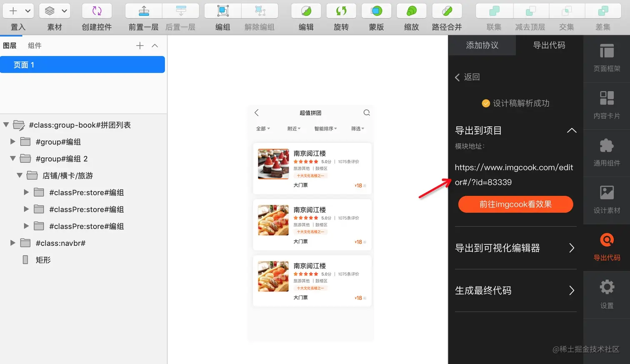Collapse #class:group-book#拼团列表 artboard triangle

pos(6,125)
